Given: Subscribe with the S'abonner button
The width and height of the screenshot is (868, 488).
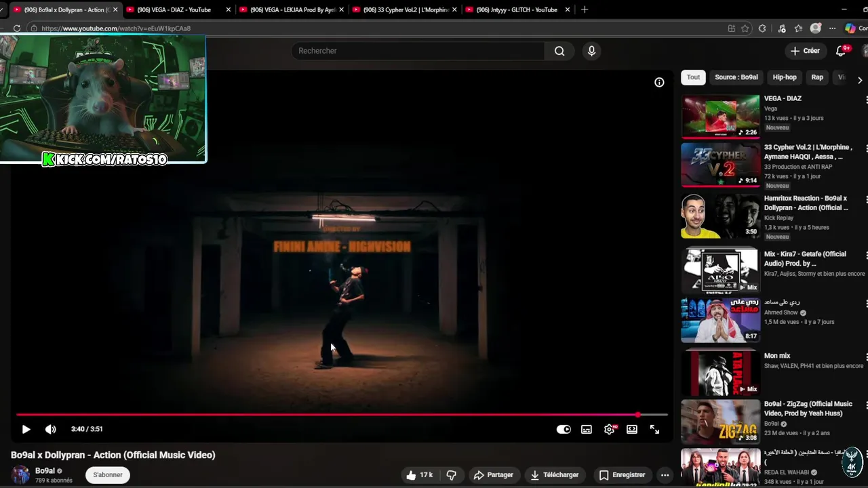Looking at the screenshot, I should pyautogui.click(x=108, y=475).
